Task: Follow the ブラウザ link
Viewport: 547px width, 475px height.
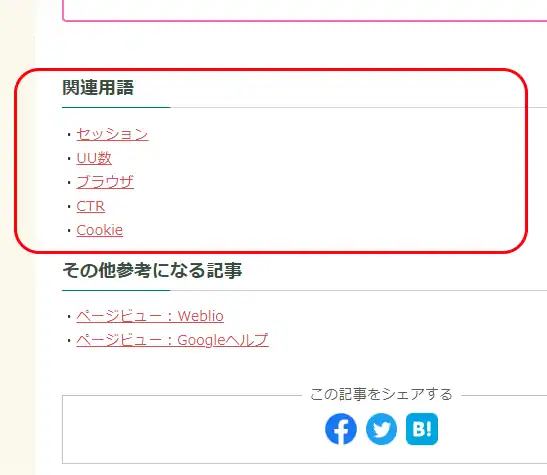Action: click(x=105, y=182)
